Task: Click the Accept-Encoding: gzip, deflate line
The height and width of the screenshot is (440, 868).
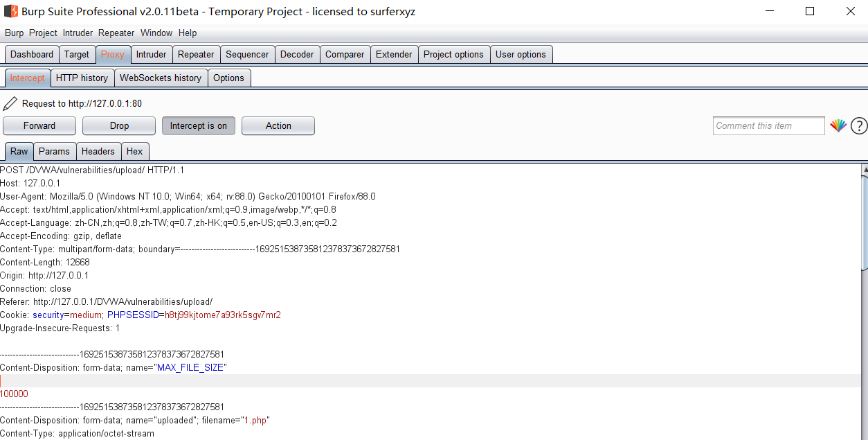Action: 61,236
